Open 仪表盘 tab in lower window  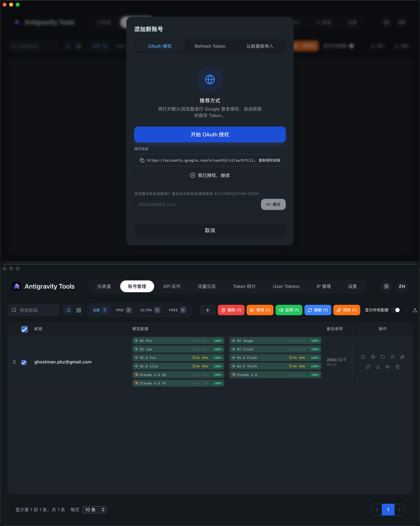(104, 286)
